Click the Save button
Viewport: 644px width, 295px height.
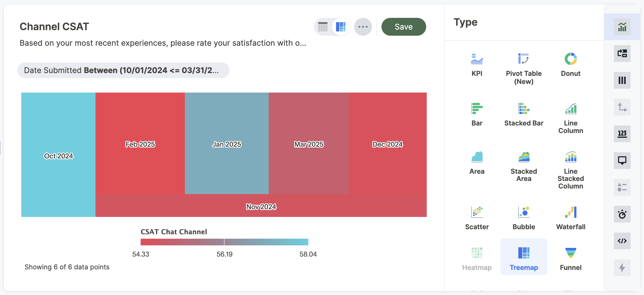tap(404, 27)
